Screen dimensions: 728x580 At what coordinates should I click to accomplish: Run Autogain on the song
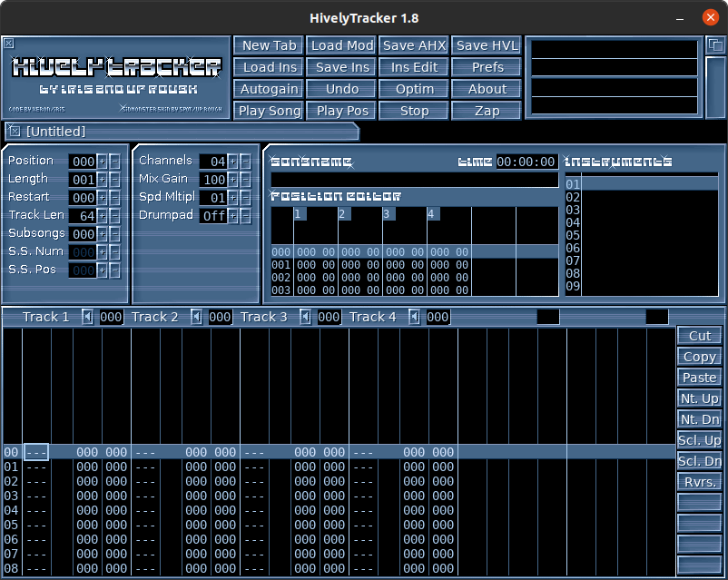(x=269, y=89)
